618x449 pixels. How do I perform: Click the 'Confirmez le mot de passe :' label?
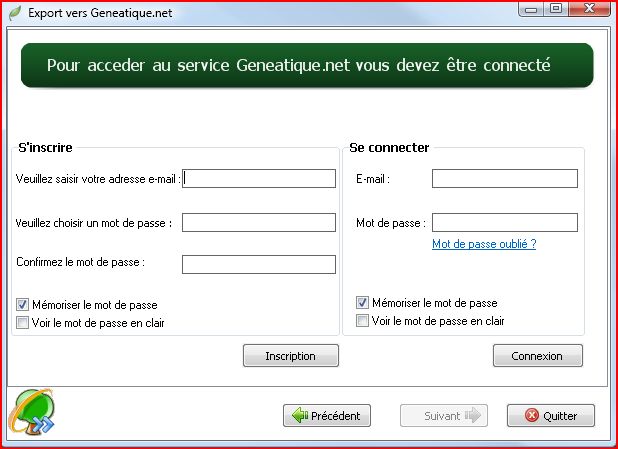(x=80, y=262)
